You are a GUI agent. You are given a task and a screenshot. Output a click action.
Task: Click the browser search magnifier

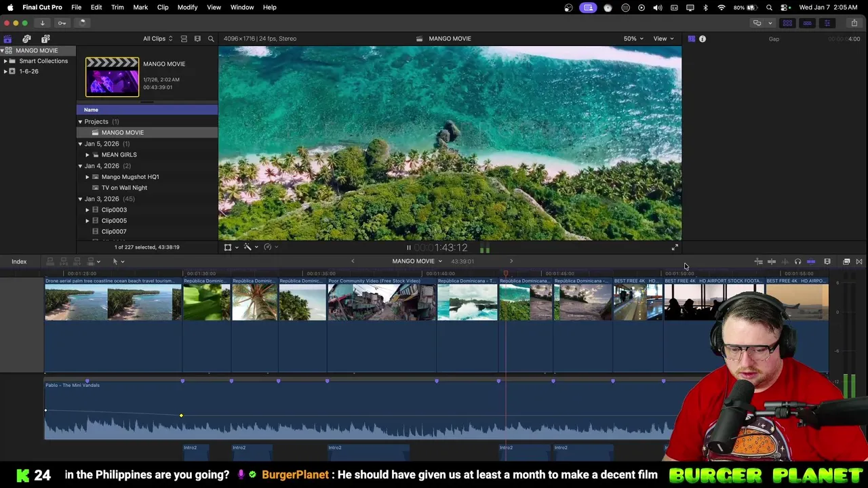(211, 39)
